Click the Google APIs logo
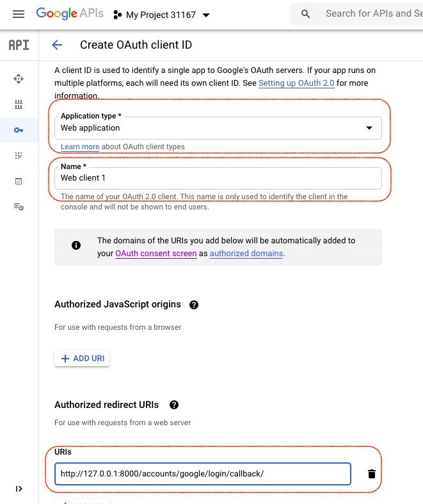 pos(69,13)
